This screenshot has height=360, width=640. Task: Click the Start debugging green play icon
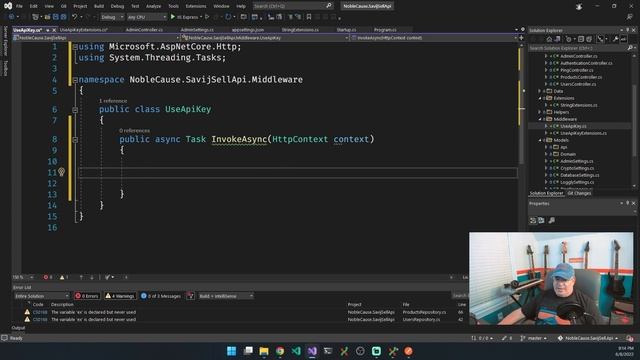pyautogui.click(x=173, y=17)
